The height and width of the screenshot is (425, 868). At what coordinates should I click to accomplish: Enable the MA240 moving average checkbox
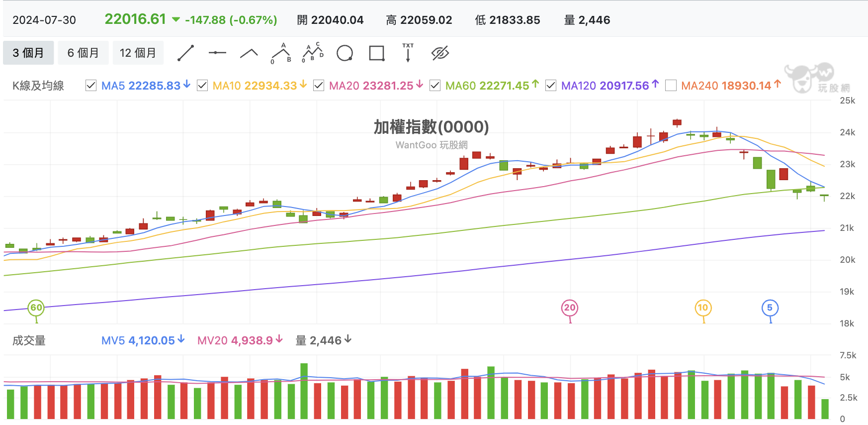[671, 86]
